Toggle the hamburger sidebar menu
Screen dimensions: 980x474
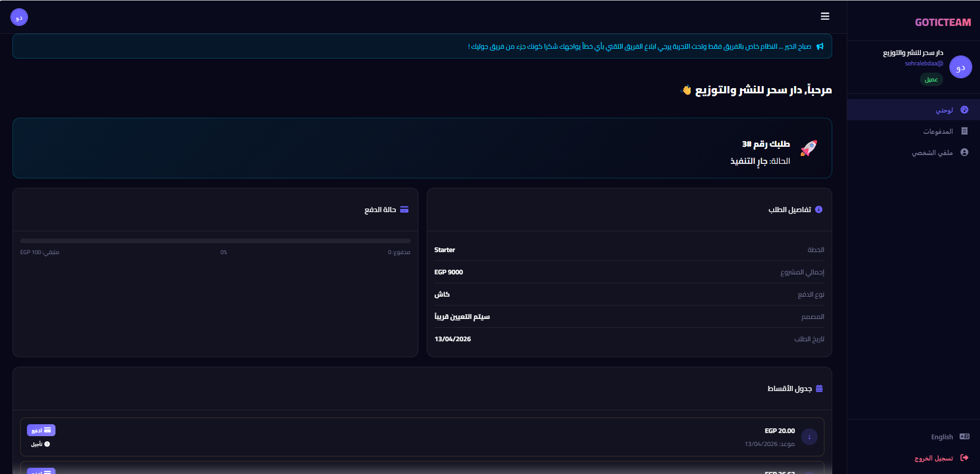[825, 17]
